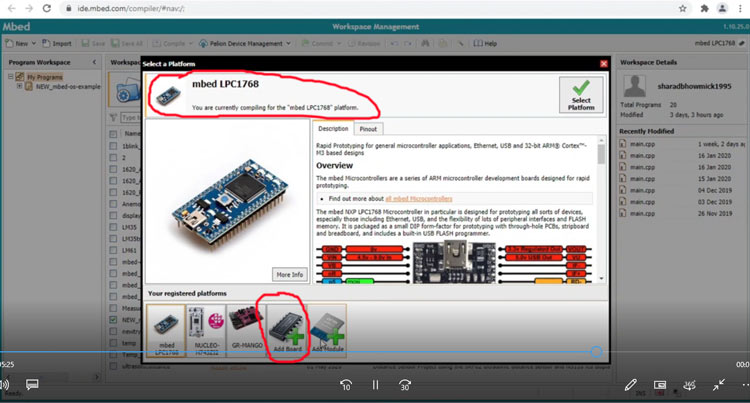
Task: Click the pen draw icon on player
Action: 630,385
